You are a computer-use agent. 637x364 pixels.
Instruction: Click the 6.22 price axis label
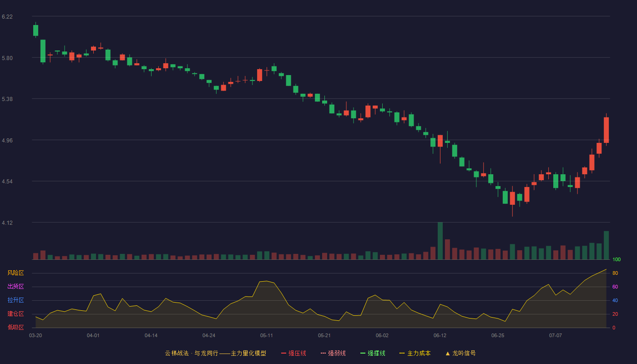[x=7, y=17]
